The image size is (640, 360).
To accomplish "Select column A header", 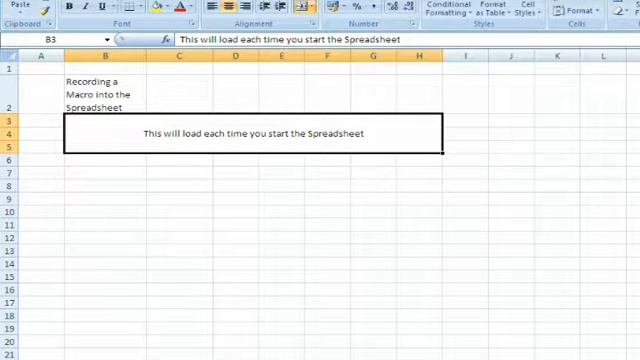I will click(41, 56).
